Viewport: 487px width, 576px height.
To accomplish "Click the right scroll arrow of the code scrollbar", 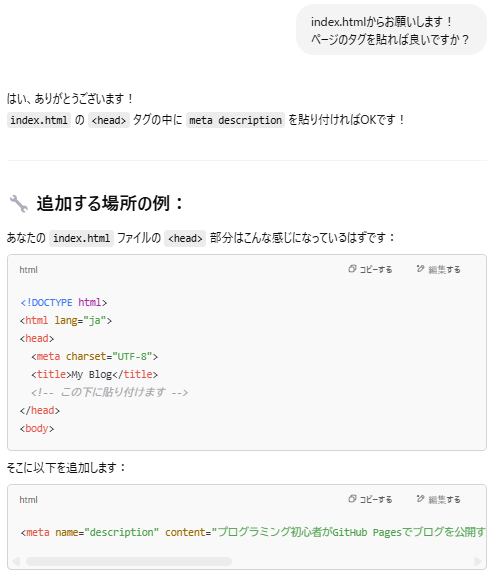I will [x=478, y=561].
